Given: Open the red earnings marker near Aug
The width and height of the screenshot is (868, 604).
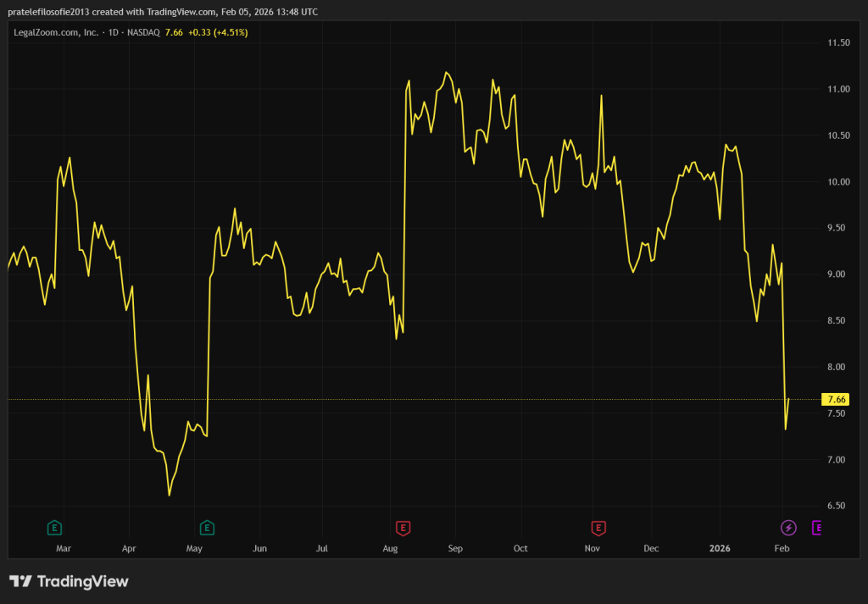Looking at the screenshot, I should point(403,529).
